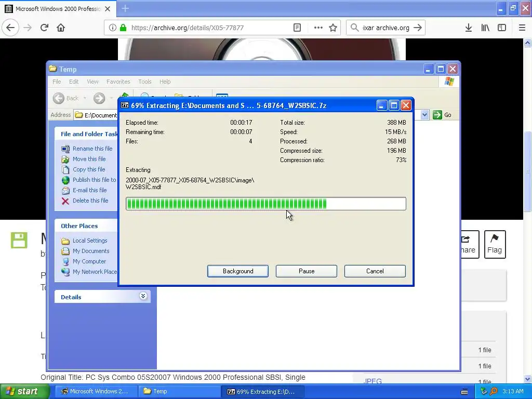The width and height of the screenshot is (532, 399).
Task: Pause the 7-Zip extraction
Action: click(x=307, y=271)
